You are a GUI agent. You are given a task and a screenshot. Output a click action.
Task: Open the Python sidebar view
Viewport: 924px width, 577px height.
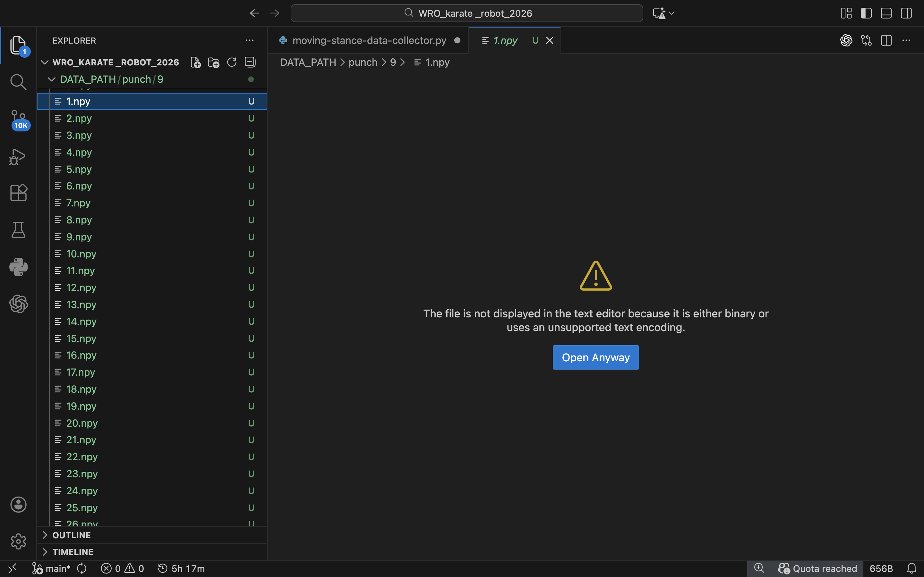point(18,267)
